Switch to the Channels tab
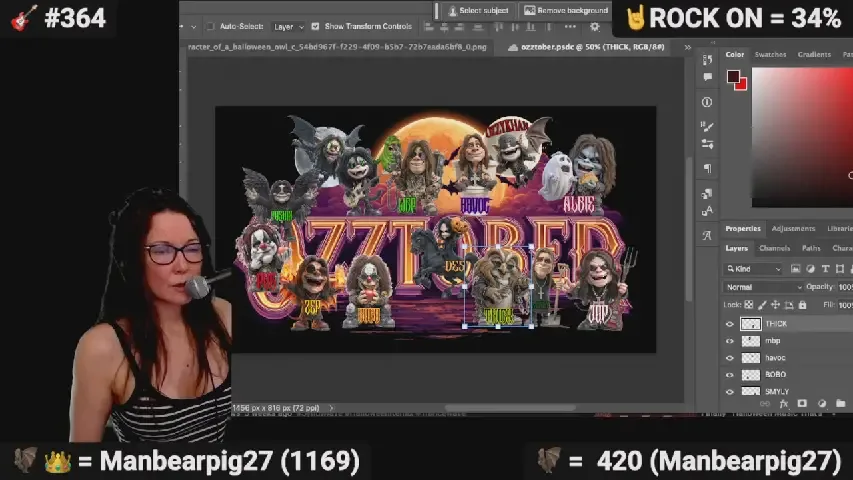This screenshot has height=480, width=853. coord(774,248)
